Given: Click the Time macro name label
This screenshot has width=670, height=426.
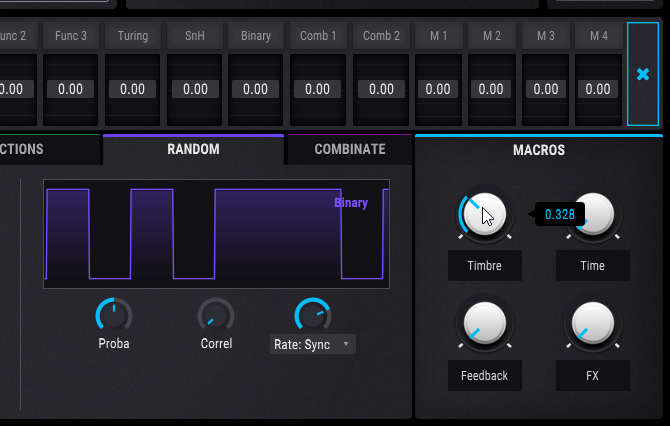Looking at the screenshot, I should coord(593,266).
